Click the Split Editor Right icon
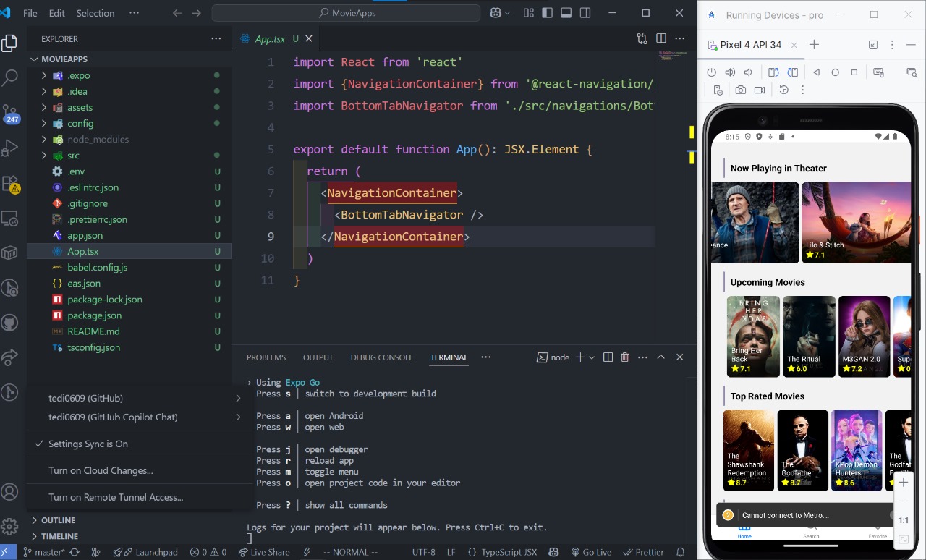 click(x=660, y=38)
